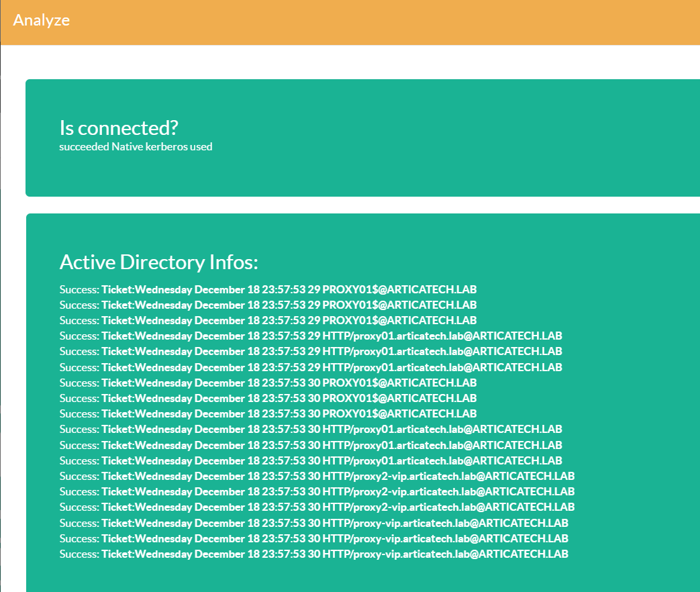Click the third "30 PROXY01$" ticket line
Viewport: 700px width, 592px height.
coord(268,413)
